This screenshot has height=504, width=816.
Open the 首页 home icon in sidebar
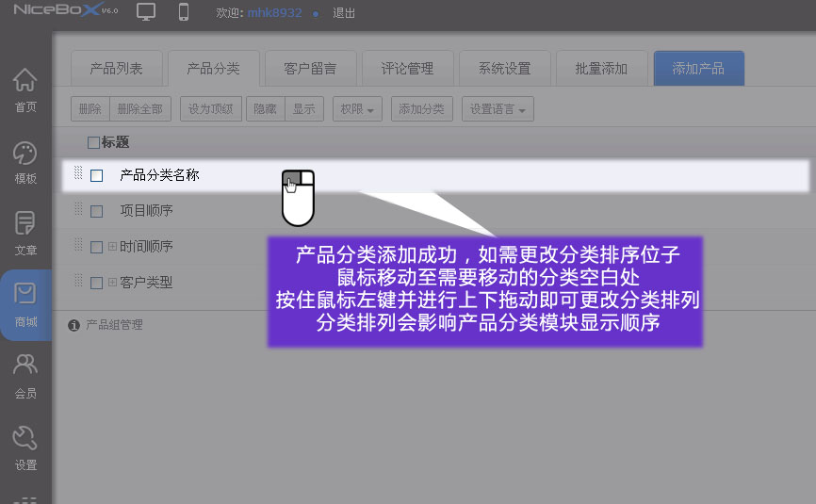25,90
